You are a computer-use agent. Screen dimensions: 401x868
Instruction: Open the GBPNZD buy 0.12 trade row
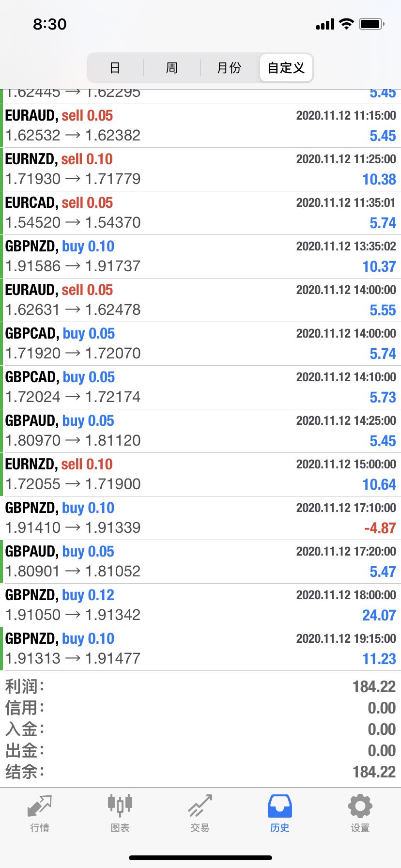[x=200, y=605]
